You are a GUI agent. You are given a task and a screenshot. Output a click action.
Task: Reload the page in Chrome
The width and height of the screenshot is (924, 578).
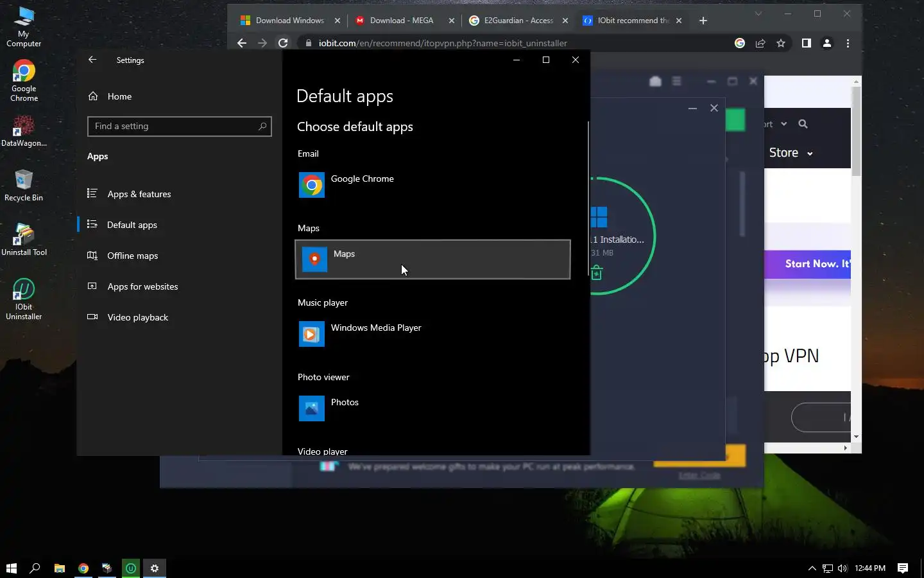pyautogui.click(x=283, y=43)
